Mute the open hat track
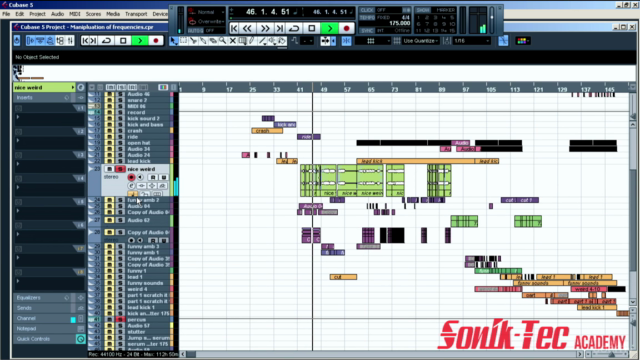The image size is (640, 360). pyautogui.click(x=109, y=143)
